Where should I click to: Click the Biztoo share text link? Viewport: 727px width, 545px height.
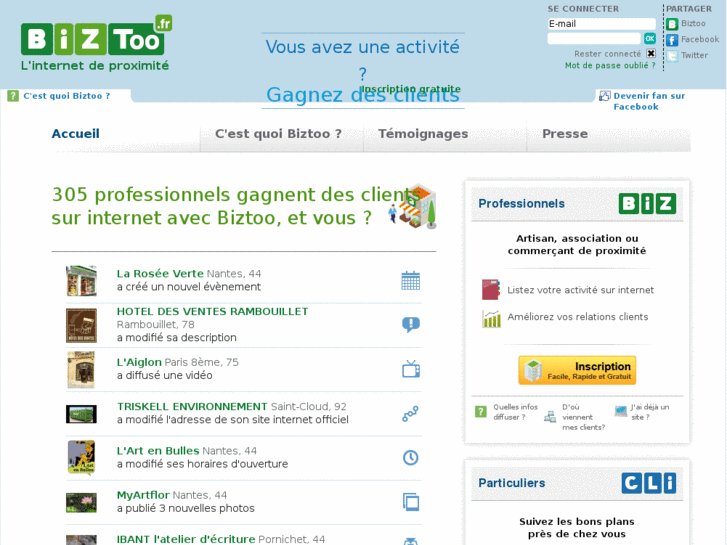[x=693, y=23]
